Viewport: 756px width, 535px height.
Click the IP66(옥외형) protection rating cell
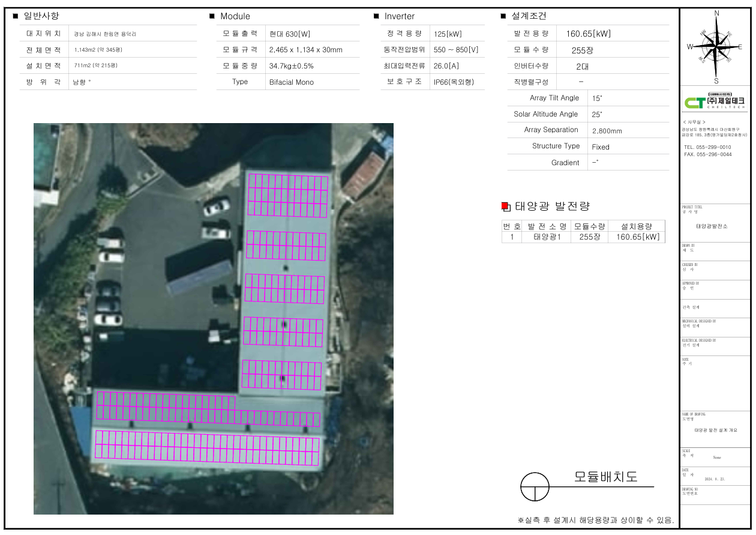coord(453,82)
